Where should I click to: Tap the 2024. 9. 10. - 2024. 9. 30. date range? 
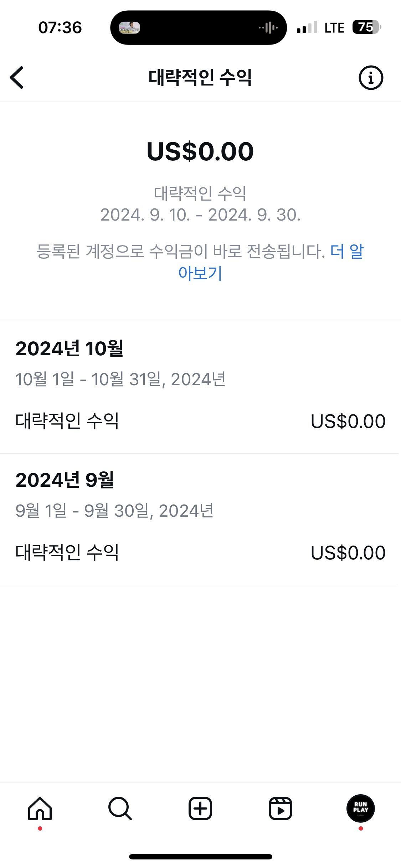tap(200, 215)
